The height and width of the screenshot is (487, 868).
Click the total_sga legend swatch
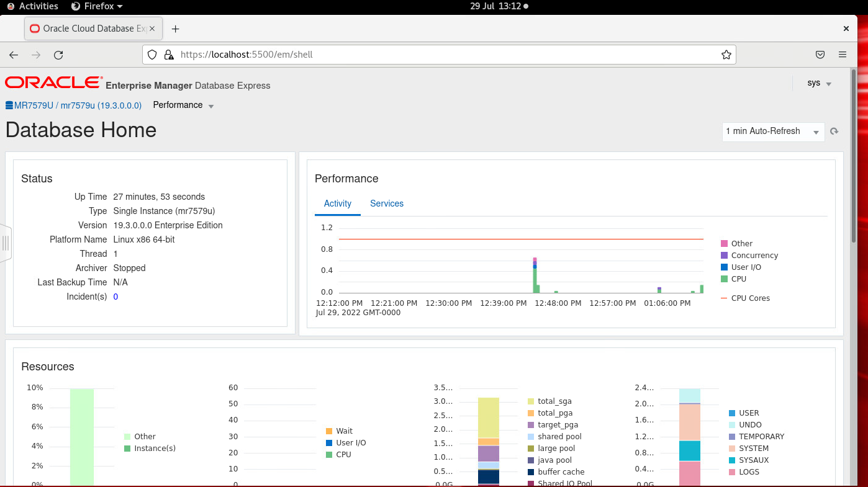pos(531,401)
